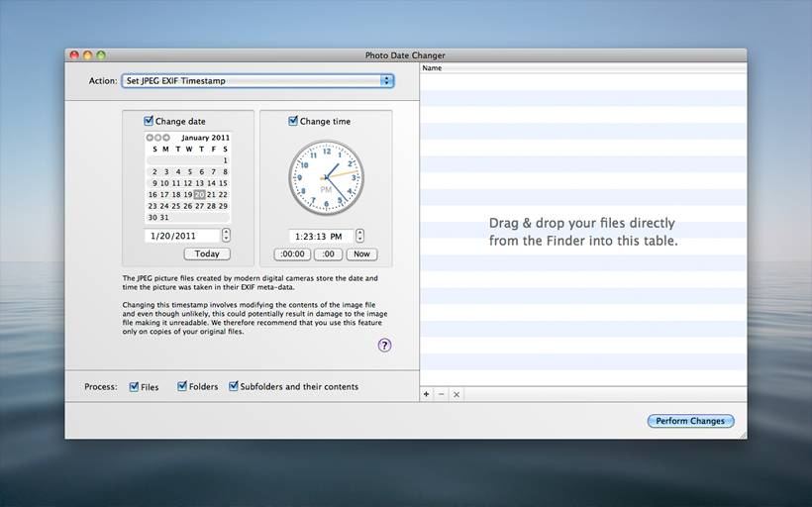Click the January 2011 month label
This screenshot has height=507, width=812.
click(205, 138)
